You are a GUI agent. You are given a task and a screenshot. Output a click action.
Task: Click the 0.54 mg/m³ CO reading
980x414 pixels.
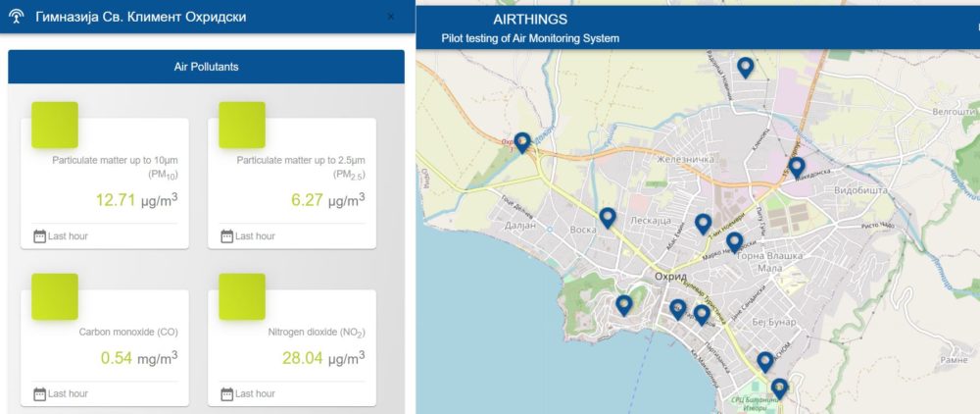coord(139,358)
